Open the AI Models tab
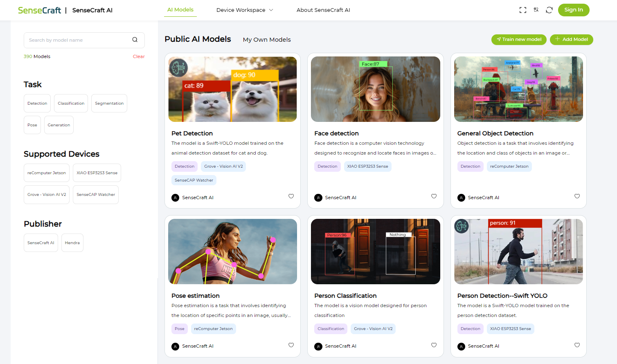This screenshot has height=364, width=617. click(x=180, y=10)
